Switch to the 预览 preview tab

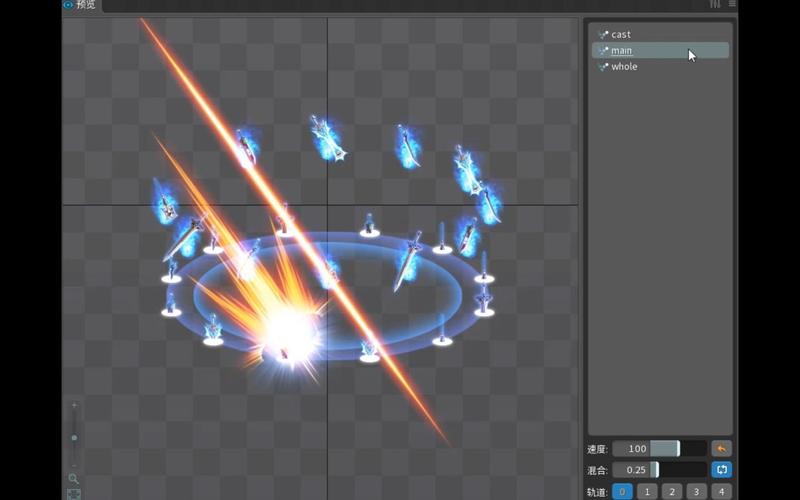pos(86,4)
